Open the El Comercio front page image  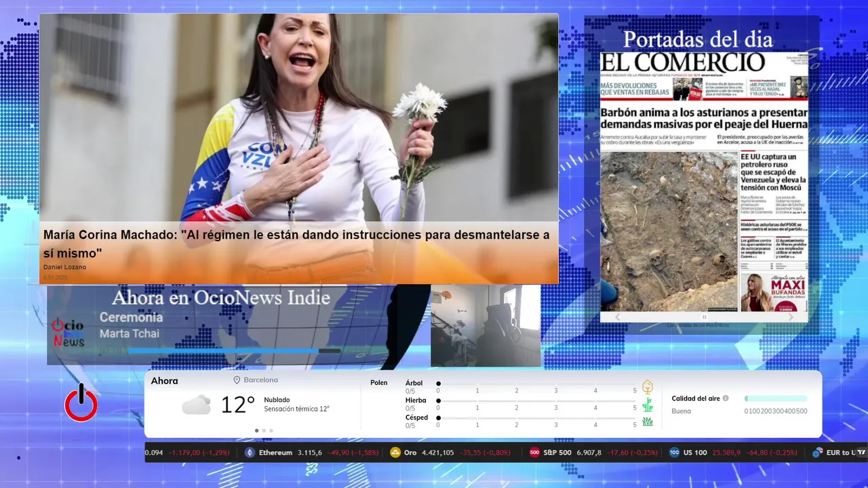(x=704, y=182)
